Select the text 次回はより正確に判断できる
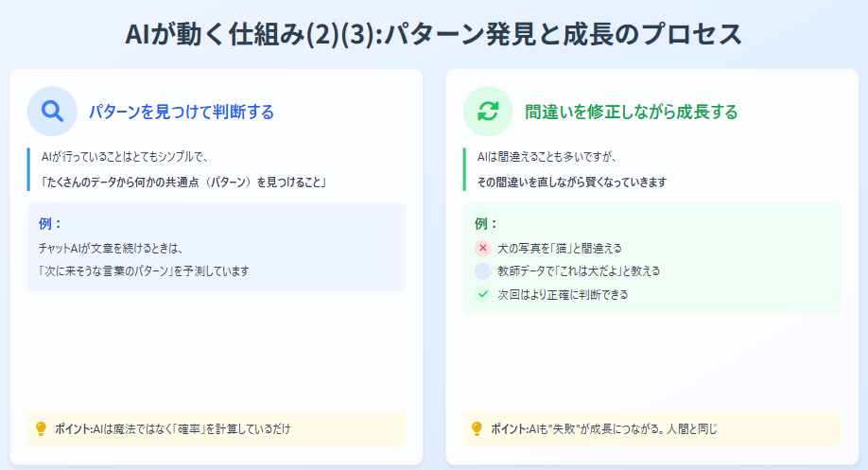This screenshot has width=868, height=470. (x=563, y=294)
